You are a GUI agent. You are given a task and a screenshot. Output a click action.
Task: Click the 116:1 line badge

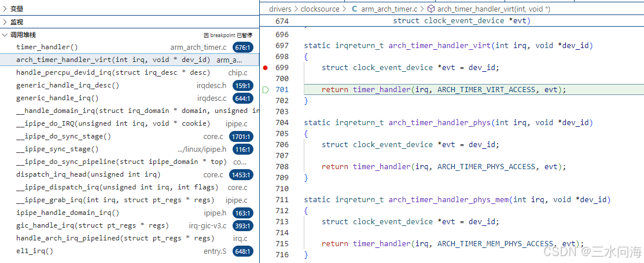coord(243,149)
